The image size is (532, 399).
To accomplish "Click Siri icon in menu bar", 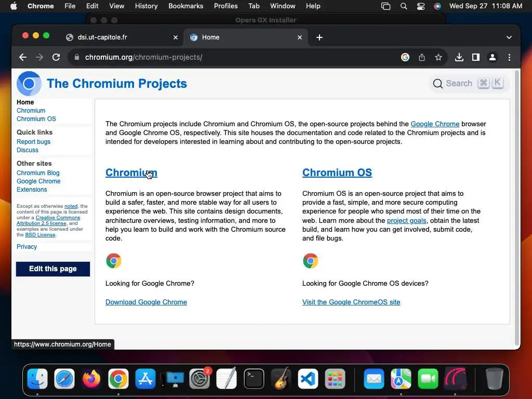I will (x=437, y=6).
